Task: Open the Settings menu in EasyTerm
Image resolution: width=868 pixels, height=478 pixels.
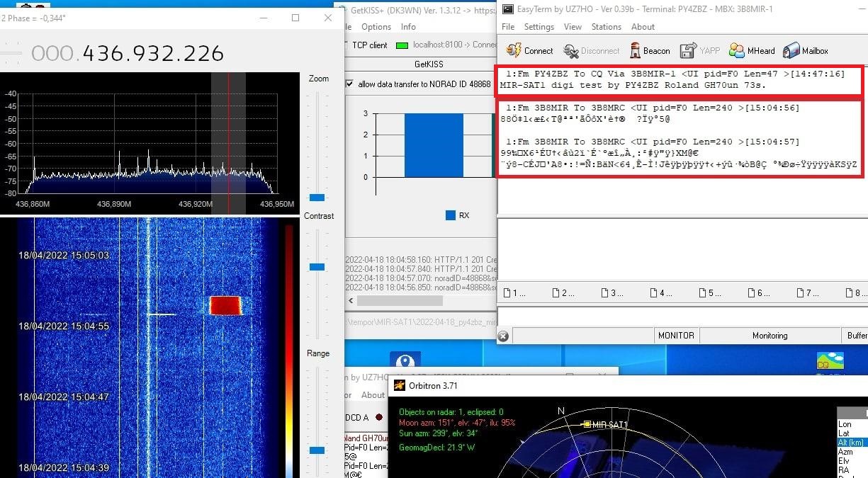Action: point(539,27)
